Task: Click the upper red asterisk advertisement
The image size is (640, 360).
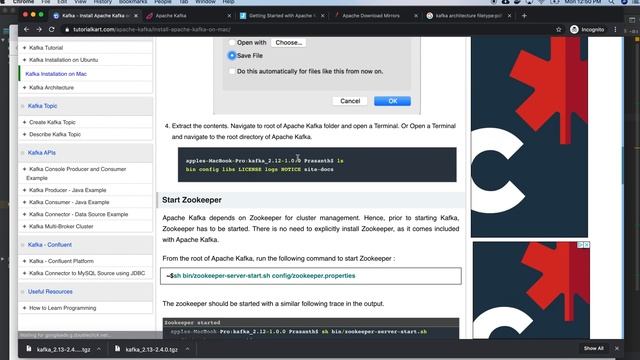Action: (529, 137)
